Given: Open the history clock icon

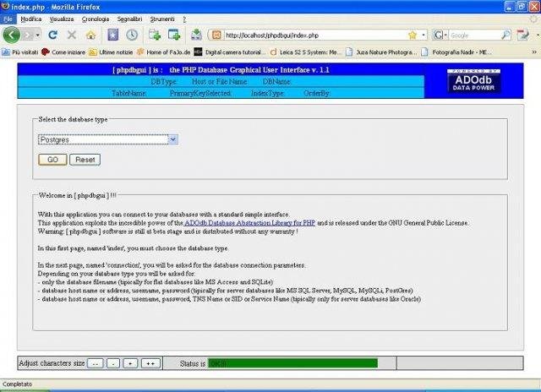Looking at the screenshot, I should [132, 35].
